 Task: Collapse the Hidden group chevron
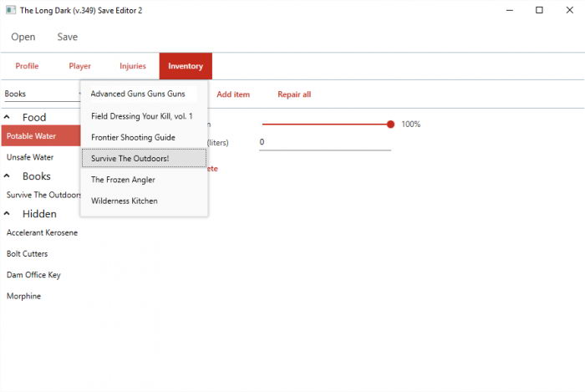pos(7,213)
